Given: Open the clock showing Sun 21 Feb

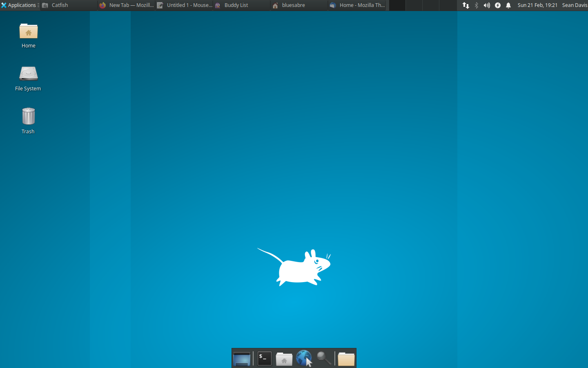Looking at the screenshot, I should 537,5.
